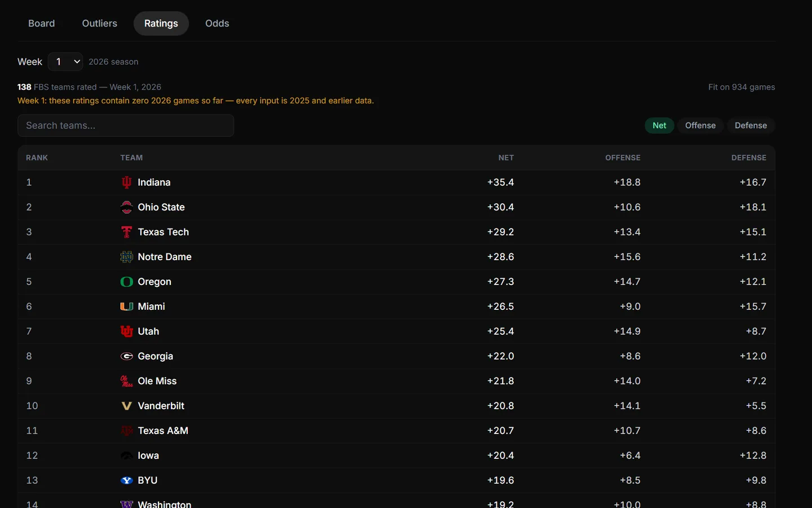Click the Indiana team logo
This screenshot has width=812, height=508.
click(126, 182)
